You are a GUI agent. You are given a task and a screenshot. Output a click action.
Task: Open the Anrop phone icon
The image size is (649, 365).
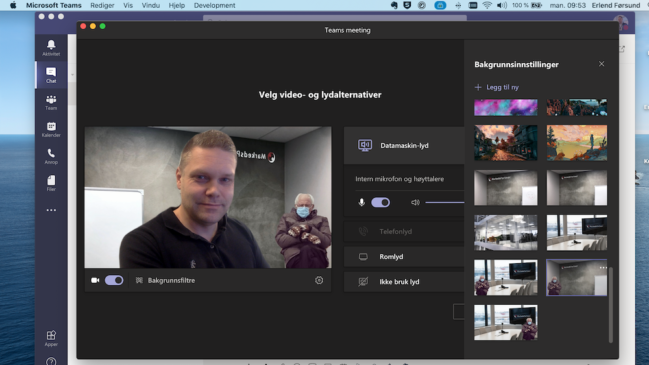point(51,156)
